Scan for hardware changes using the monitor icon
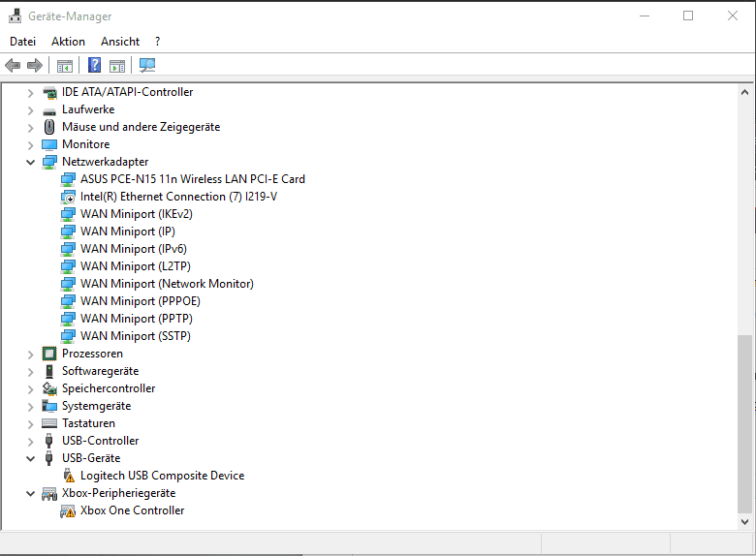 [x=147, y=65]
